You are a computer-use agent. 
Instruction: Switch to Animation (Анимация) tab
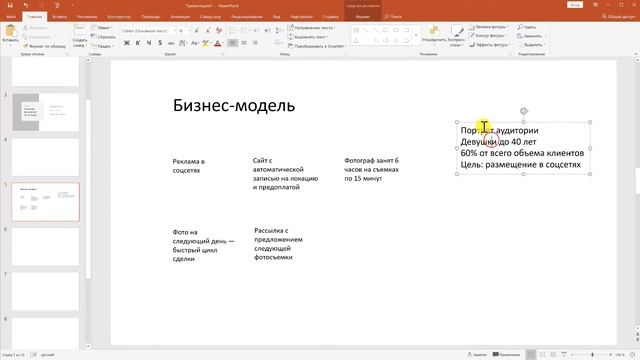180,17
